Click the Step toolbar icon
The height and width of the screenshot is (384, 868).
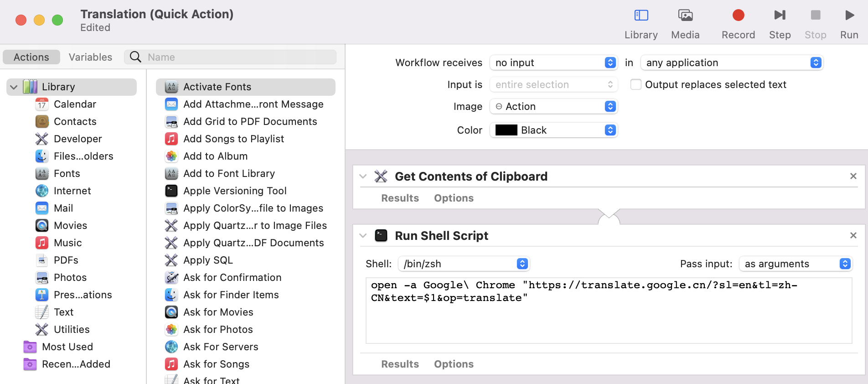click(x=780, y=16)
